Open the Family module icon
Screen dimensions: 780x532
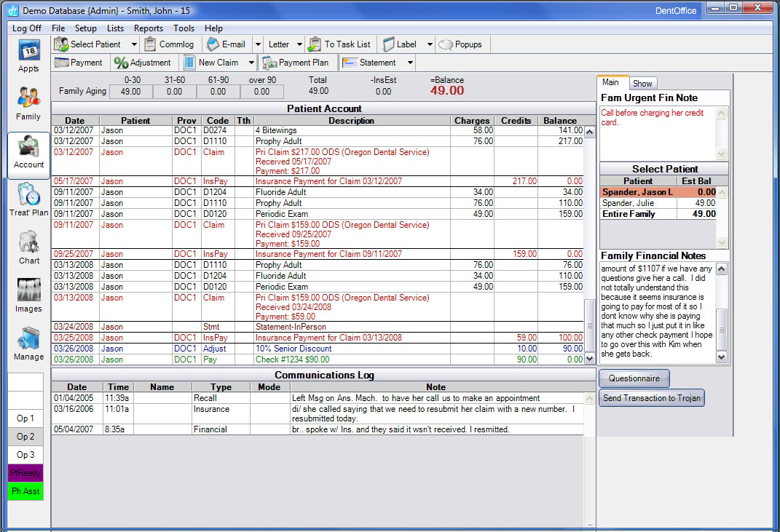pos(28,103)
